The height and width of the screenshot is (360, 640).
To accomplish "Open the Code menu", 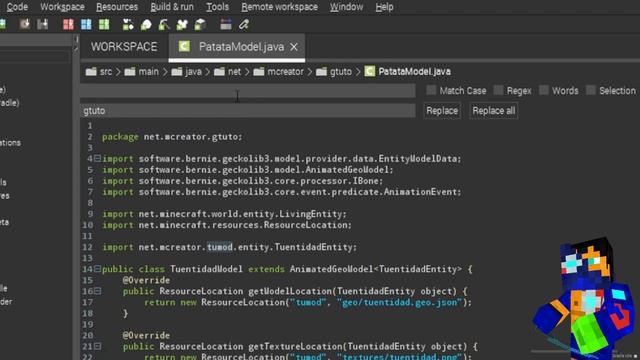I will click(17, 7).
